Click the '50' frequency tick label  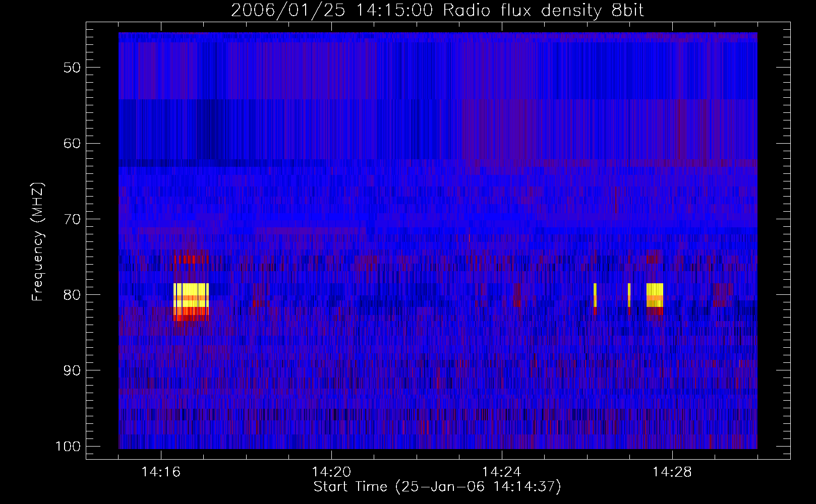point(72,68)
